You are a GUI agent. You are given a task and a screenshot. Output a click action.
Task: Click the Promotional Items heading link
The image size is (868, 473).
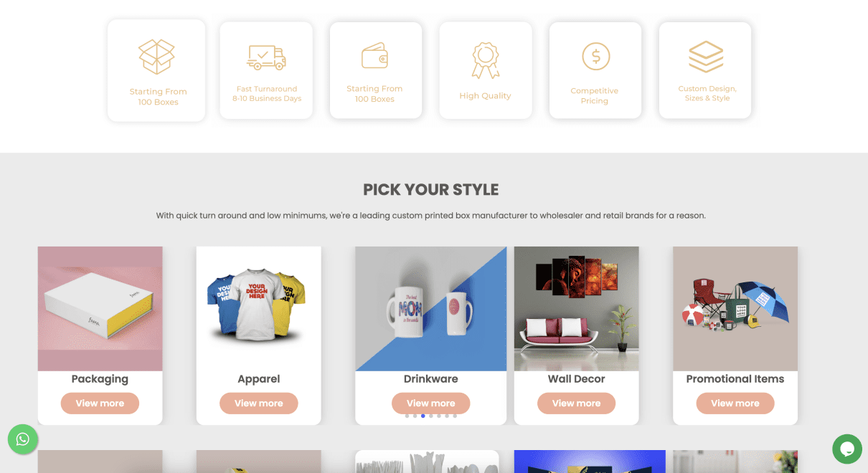735,379
